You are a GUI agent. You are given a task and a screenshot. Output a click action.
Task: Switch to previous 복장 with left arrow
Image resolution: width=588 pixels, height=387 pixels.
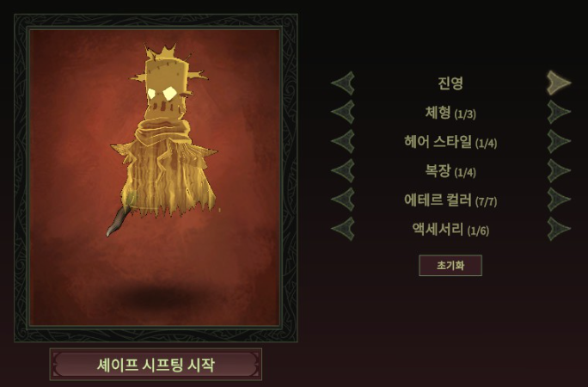pos(343,170)
